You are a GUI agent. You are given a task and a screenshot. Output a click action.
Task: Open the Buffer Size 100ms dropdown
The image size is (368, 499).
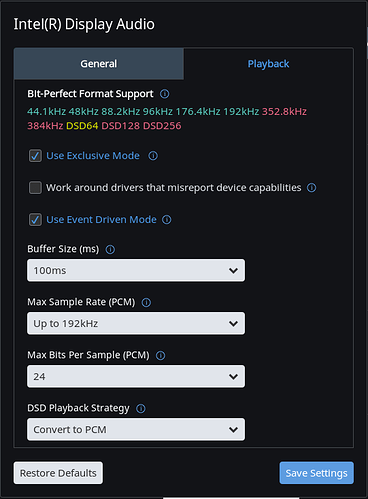tap(136, 270)
